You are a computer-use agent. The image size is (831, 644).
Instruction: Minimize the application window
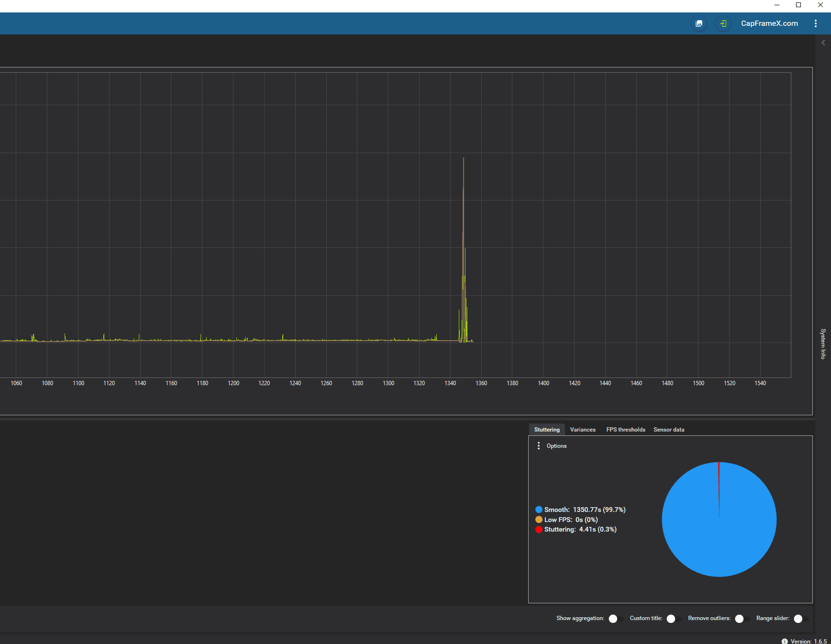click(x=777, y=5)
